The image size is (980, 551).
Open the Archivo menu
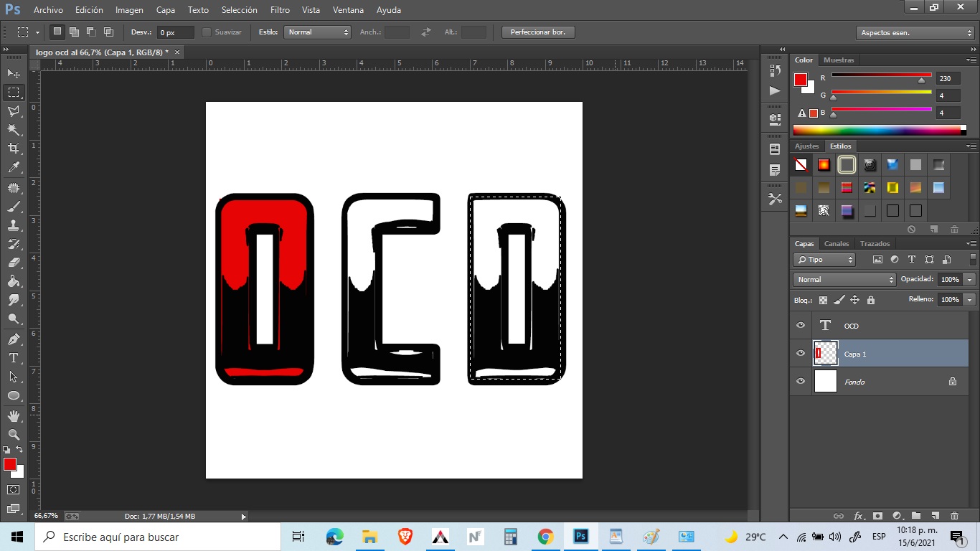coord(48,10)
